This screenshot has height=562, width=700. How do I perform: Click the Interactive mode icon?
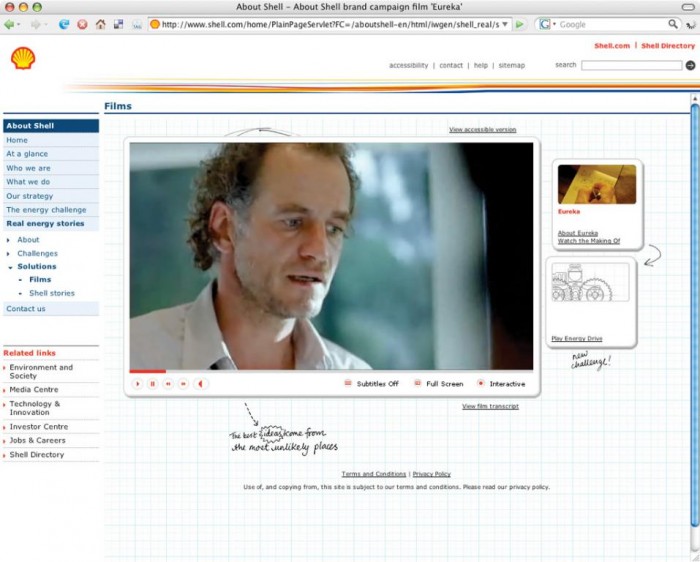480,383
